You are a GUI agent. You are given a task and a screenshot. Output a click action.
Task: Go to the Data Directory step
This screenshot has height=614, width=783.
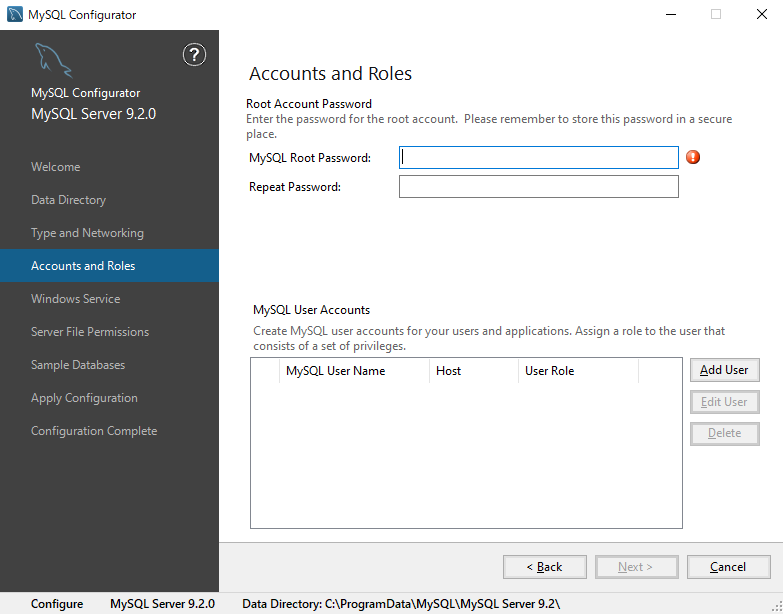pyautogui.click(x=69, y=200)
